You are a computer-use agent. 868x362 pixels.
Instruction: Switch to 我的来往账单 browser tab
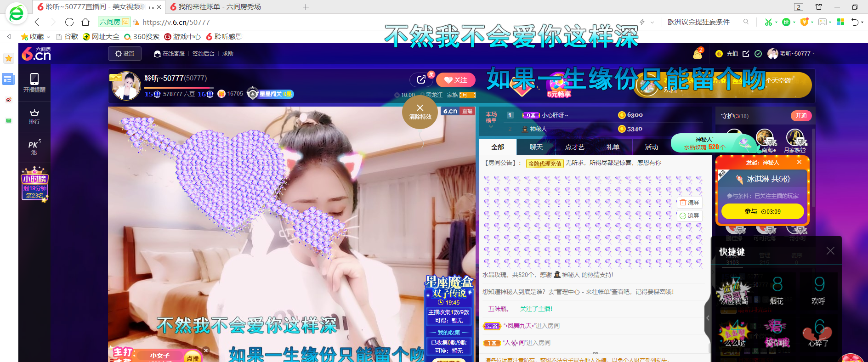pos(219,7)
